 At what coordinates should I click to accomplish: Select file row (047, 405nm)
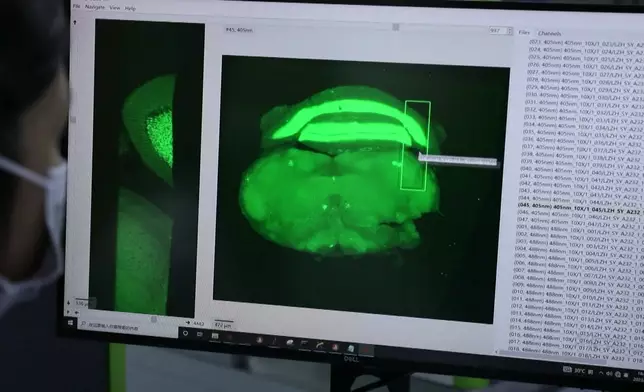coord(579,222)
